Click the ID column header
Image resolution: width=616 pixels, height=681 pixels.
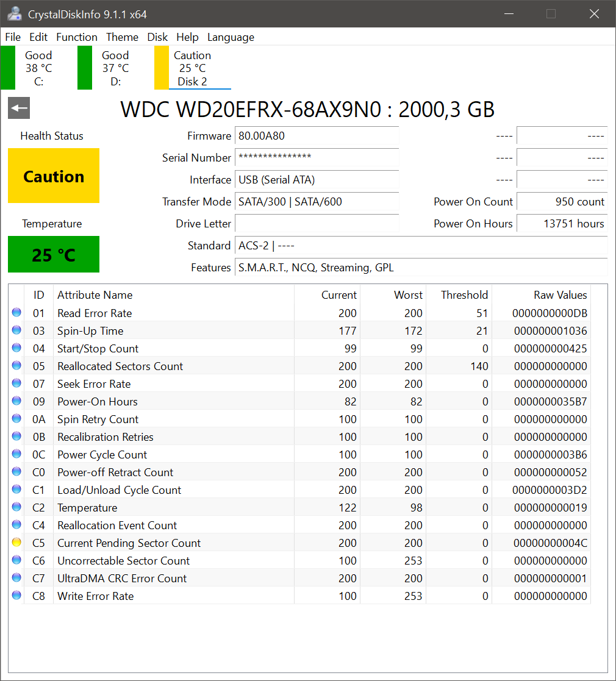pyautogui.click(x=38, y=295)
